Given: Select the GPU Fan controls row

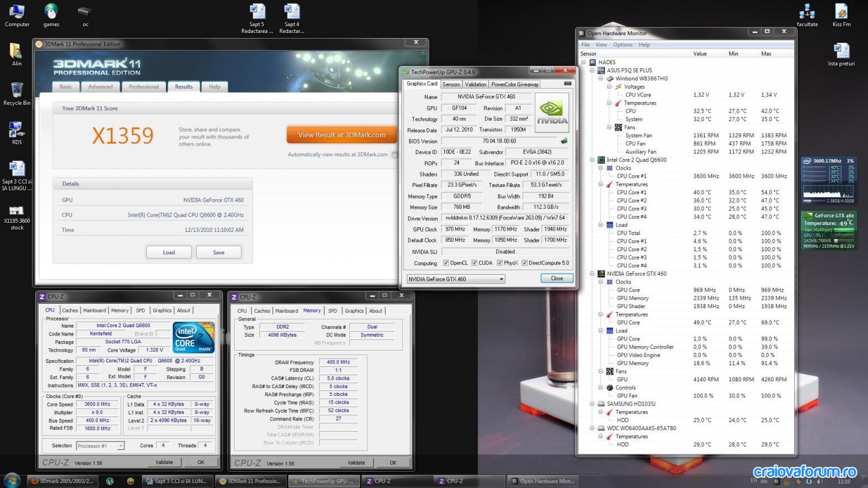Looking at the screenshot, I should (686, 396).
